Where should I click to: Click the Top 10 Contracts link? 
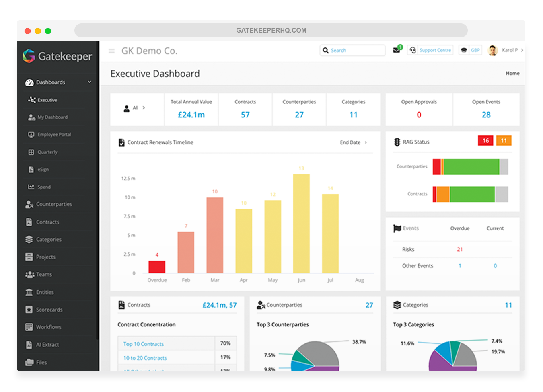(144, 344)
